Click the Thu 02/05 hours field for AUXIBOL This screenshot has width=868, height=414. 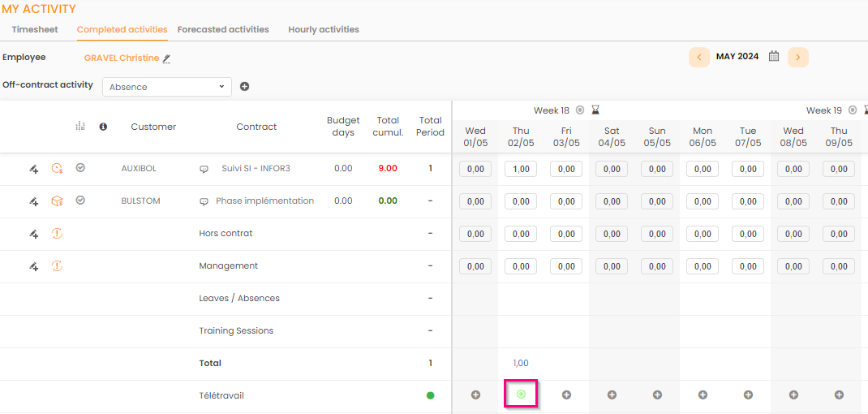521,169
